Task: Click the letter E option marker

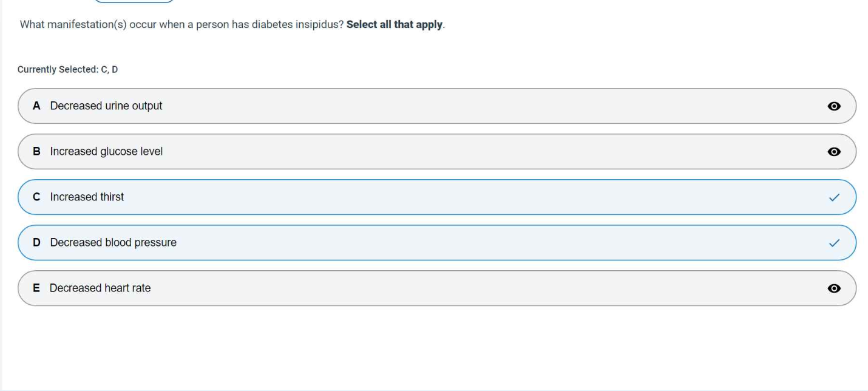Action: (36, 288)
